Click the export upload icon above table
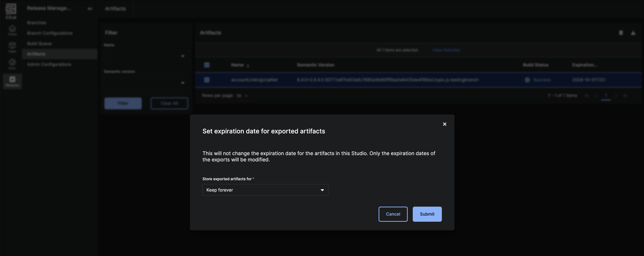 click(x=633, y=33)
